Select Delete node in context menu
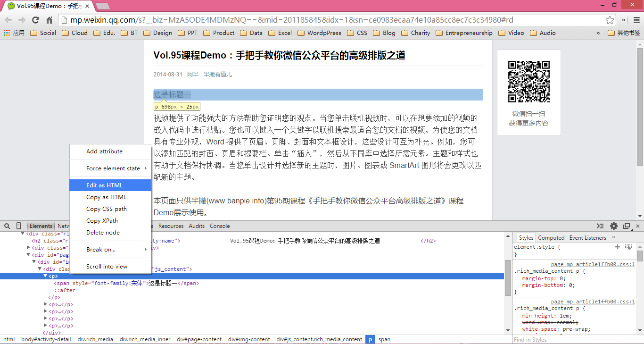This screenshot has width=644, height=344. [103, 232]
